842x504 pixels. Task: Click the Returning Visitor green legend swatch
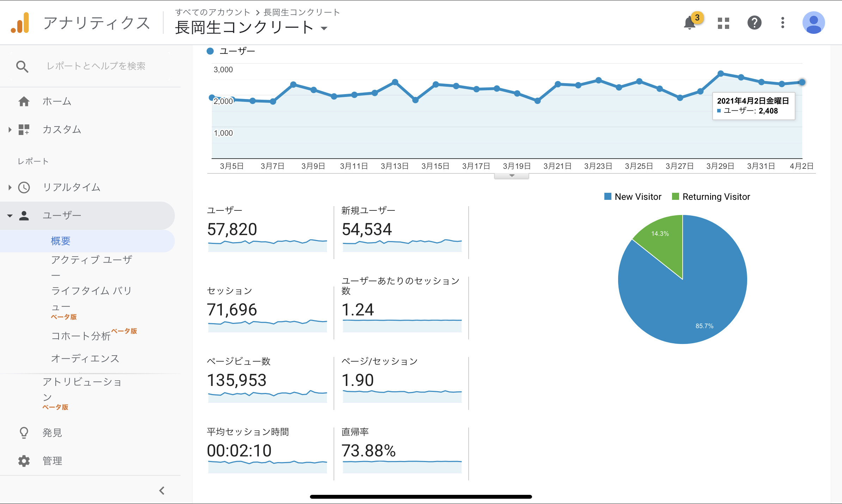[675, 196]
